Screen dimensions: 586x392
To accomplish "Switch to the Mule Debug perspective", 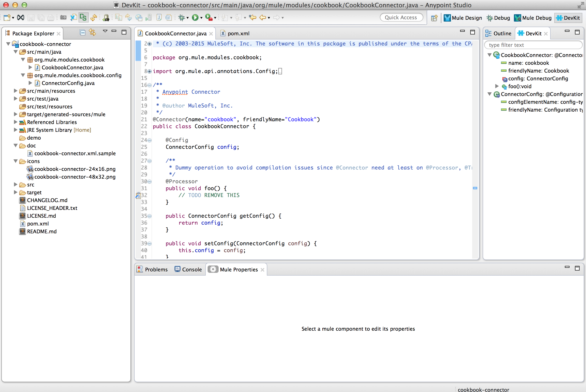I will (533, 18).
